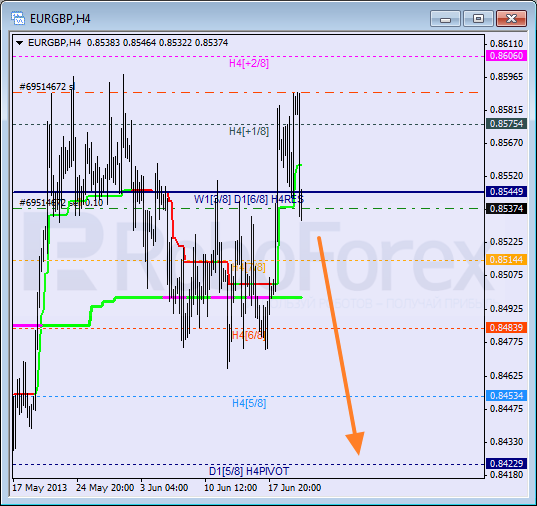Click the red 0.84839 price tag

pyautogui.click(x=506, y=328)
